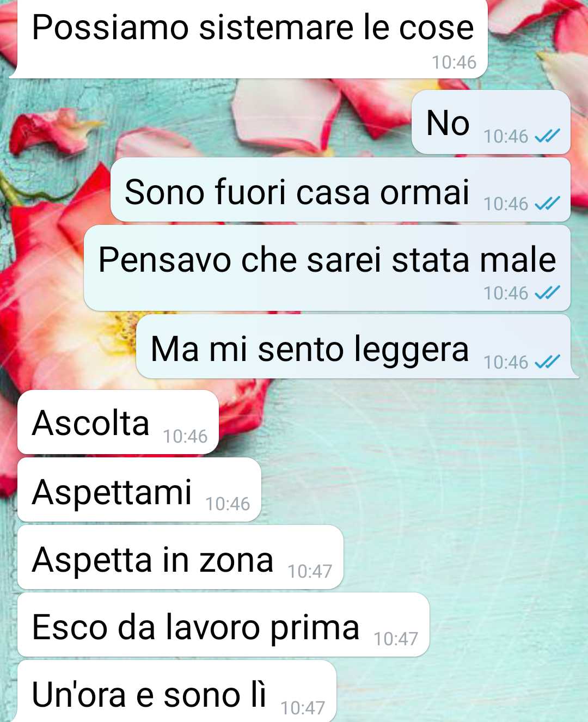
Task: Select the "Un'ora e sono lì" message
Action: (x=177, y=692)
